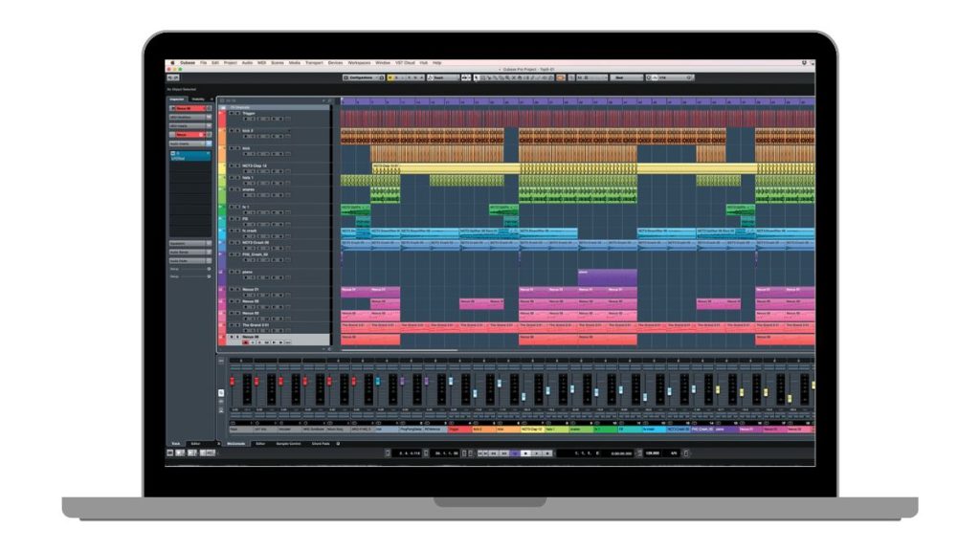Click the rightmost macOS menu bar status icon

pyautogui.click(x=812, y=62)
